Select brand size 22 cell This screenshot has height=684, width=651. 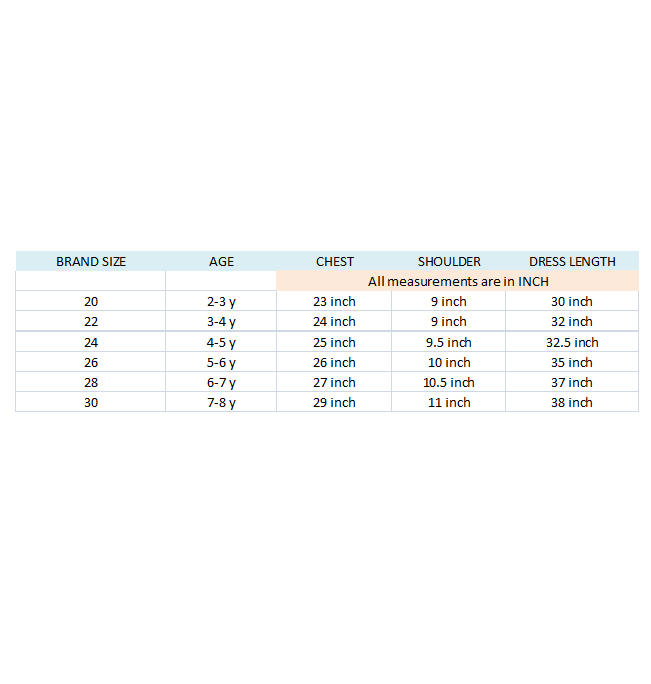pyautogui.click(x=91, y=321)
